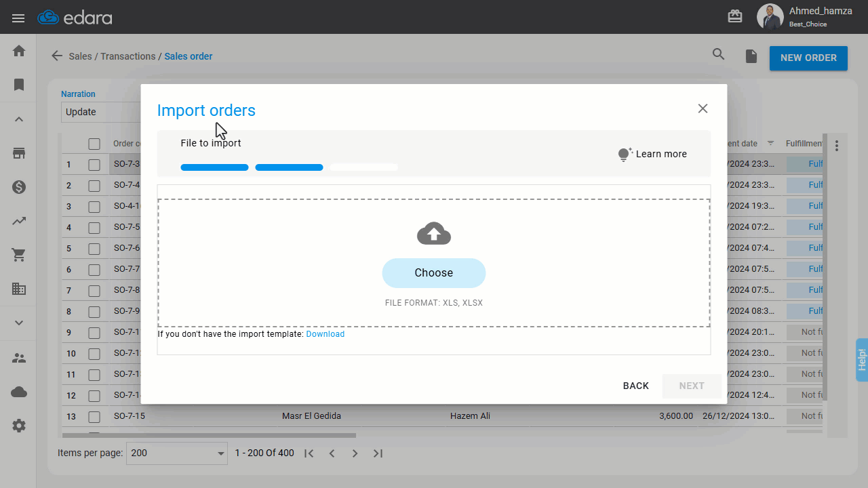Viewport: 868px width, 488px height.
Task: Open the store sidebar icon
Action: point(19,153)
